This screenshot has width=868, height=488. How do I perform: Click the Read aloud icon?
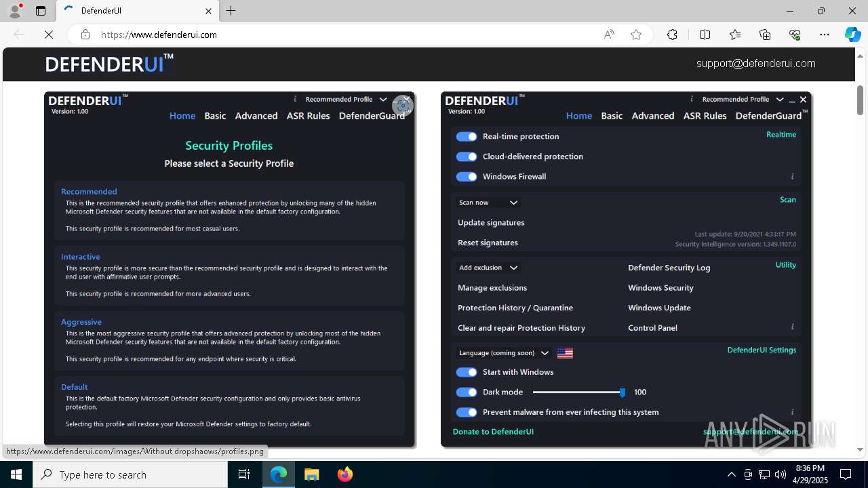pos(609,35)
